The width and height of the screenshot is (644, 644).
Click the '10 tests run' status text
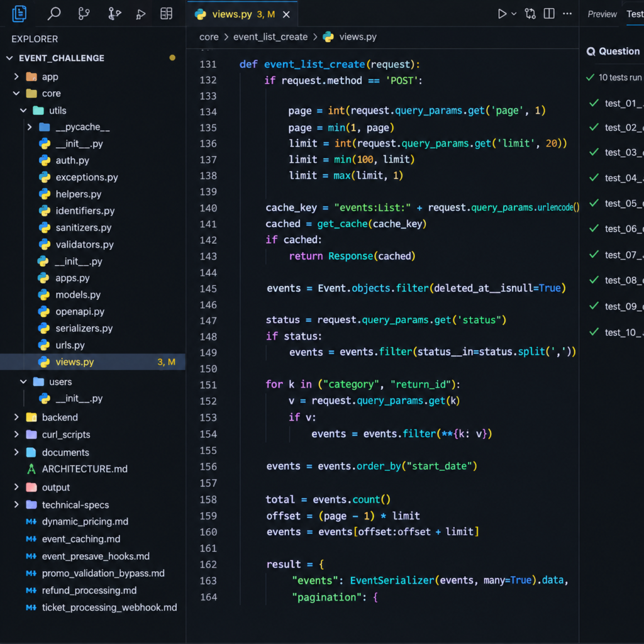point(619,77)
